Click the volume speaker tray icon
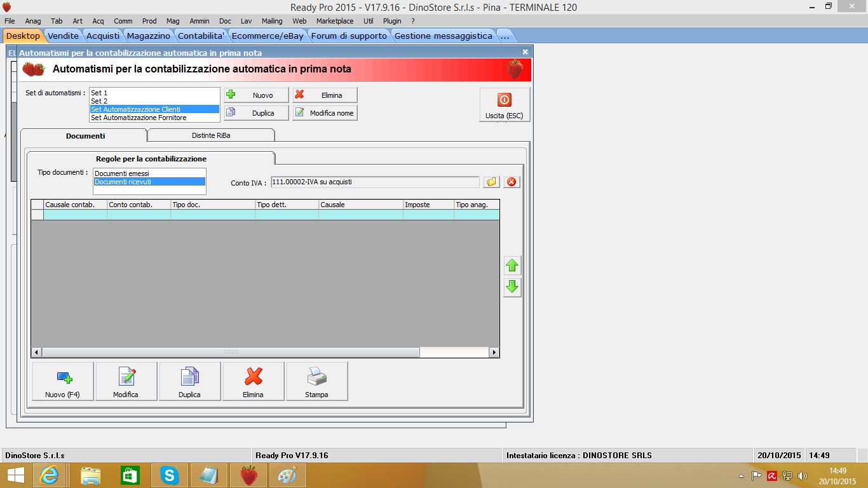This screenshot has width=868, height=488. [803, 475]
